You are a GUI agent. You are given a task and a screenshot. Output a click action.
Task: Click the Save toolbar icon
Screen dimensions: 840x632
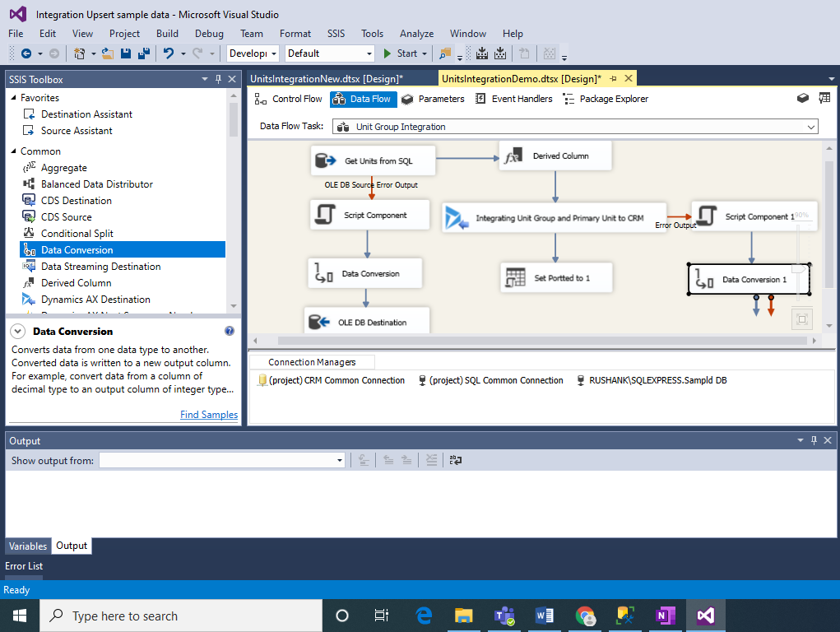coord(126,53)
